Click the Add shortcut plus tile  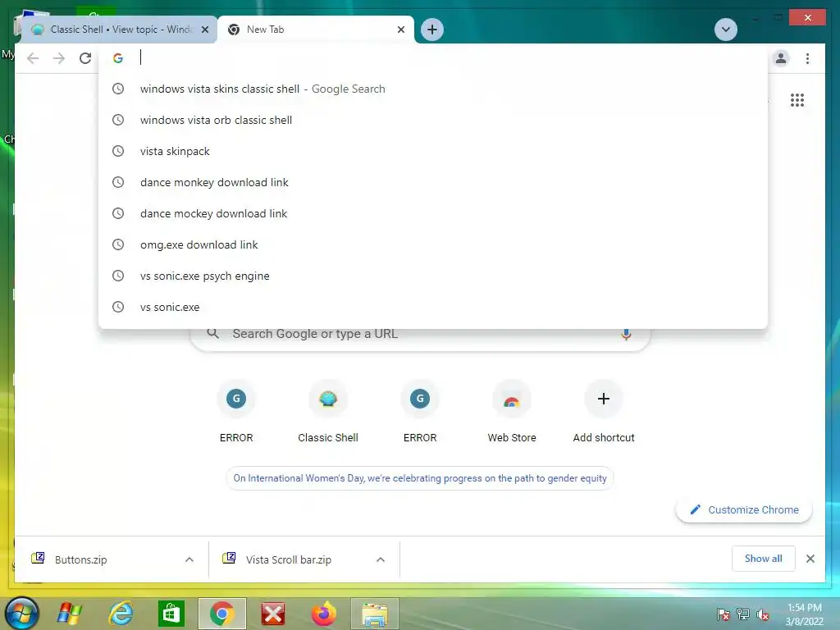(x=604, y=412)
